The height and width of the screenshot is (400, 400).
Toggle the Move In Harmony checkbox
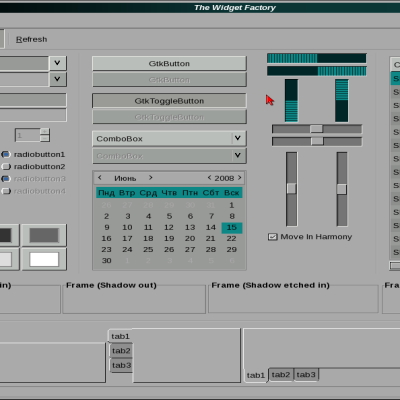coord(310,237)
